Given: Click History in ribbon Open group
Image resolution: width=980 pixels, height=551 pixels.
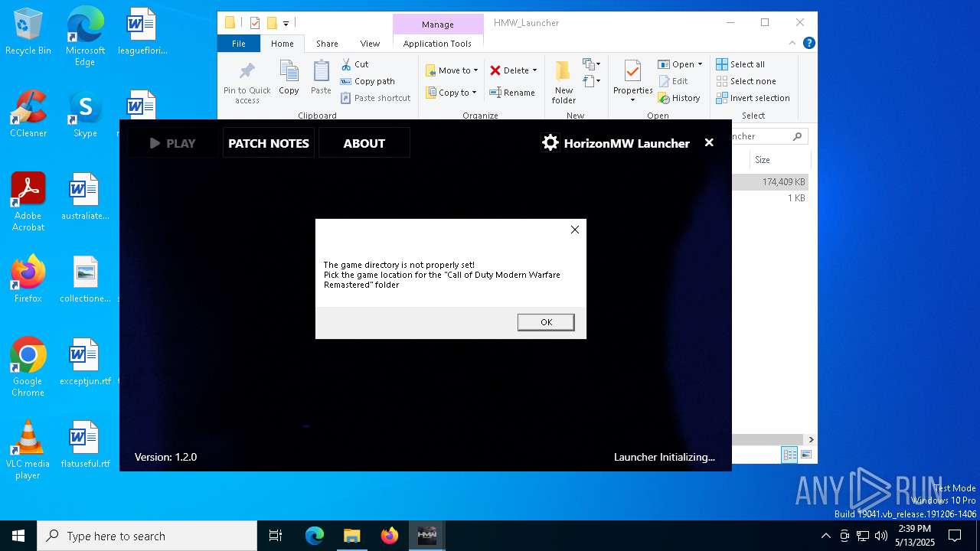Looking at the screenshot, I should [x=679, y=98].
